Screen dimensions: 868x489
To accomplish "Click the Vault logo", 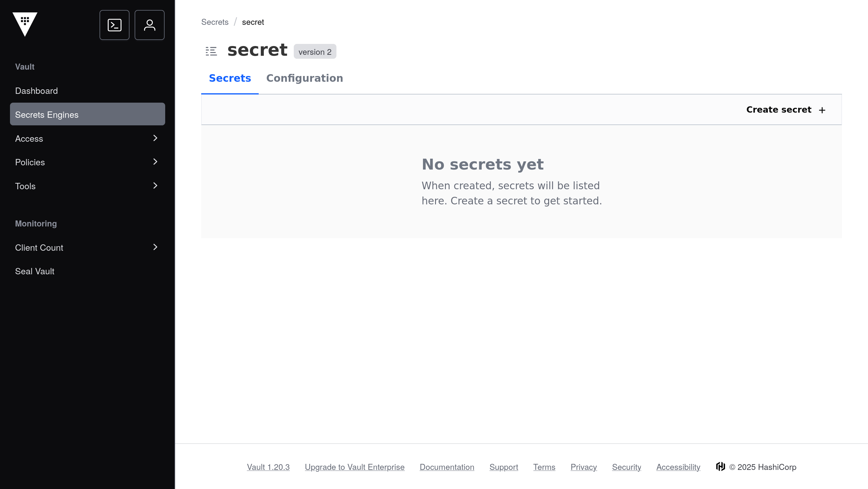I will point(25,25).
